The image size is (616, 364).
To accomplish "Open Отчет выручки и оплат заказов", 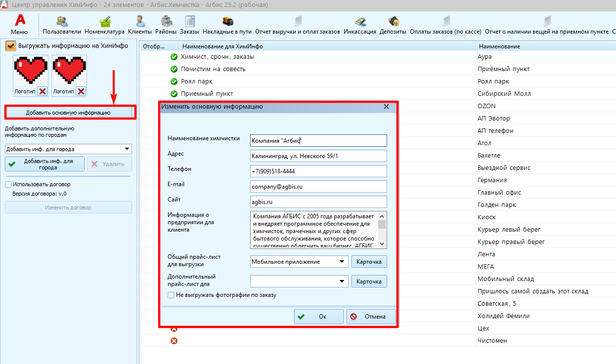I will [298, 24].
